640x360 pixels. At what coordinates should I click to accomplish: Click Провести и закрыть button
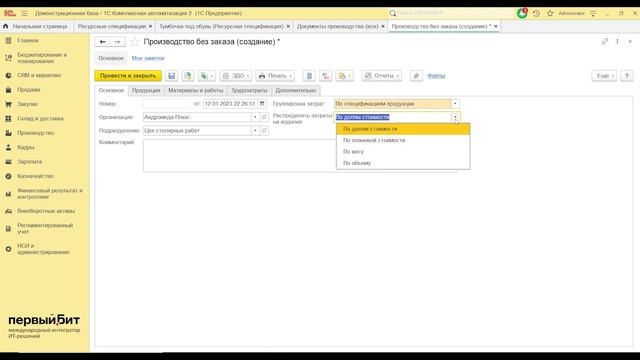pyautogui.click(x=128, y=76)
